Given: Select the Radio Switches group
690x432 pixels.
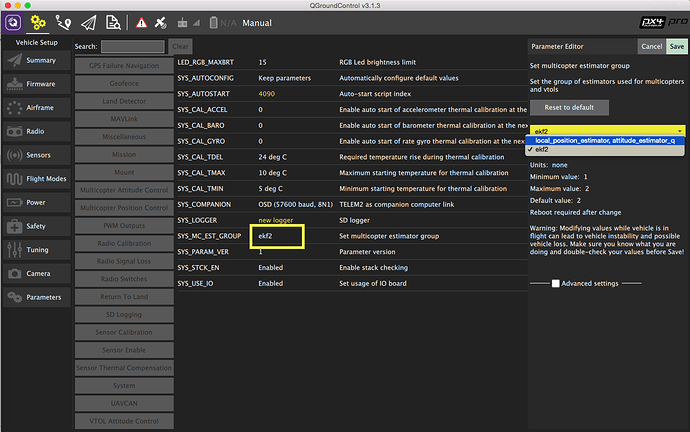Looking at the screenshot, I should (124, 279).
